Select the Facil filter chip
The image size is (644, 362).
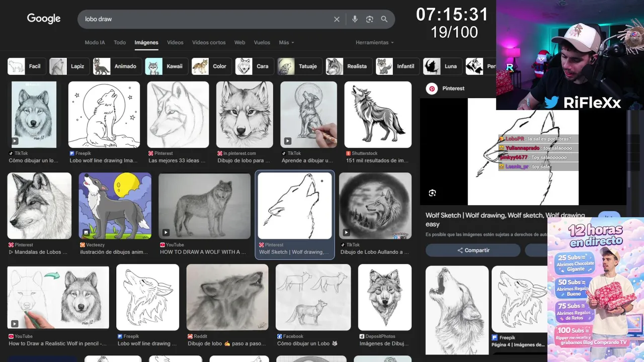[x=27, y=66]
